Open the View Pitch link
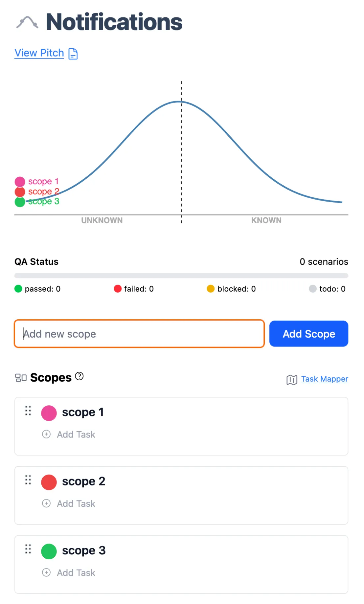364x604 pixels. pos(39,53)
